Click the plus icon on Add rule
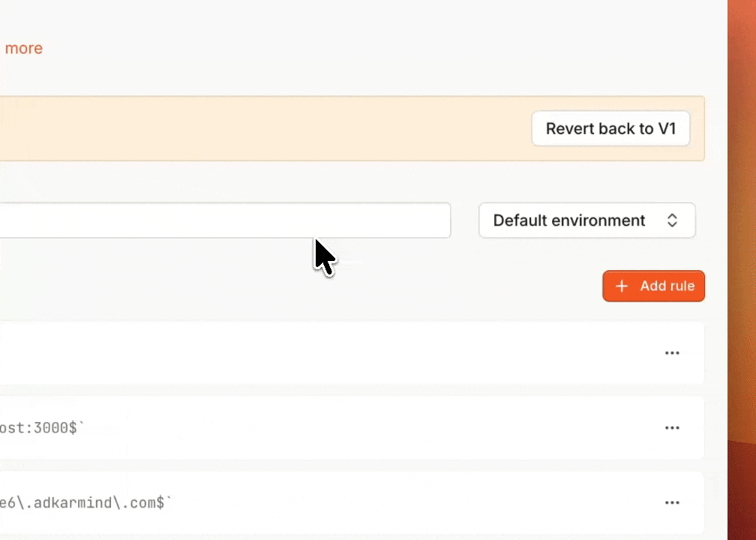 coord(622,286)
